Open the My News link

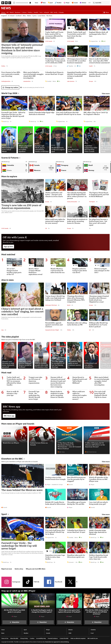[49, 16]
